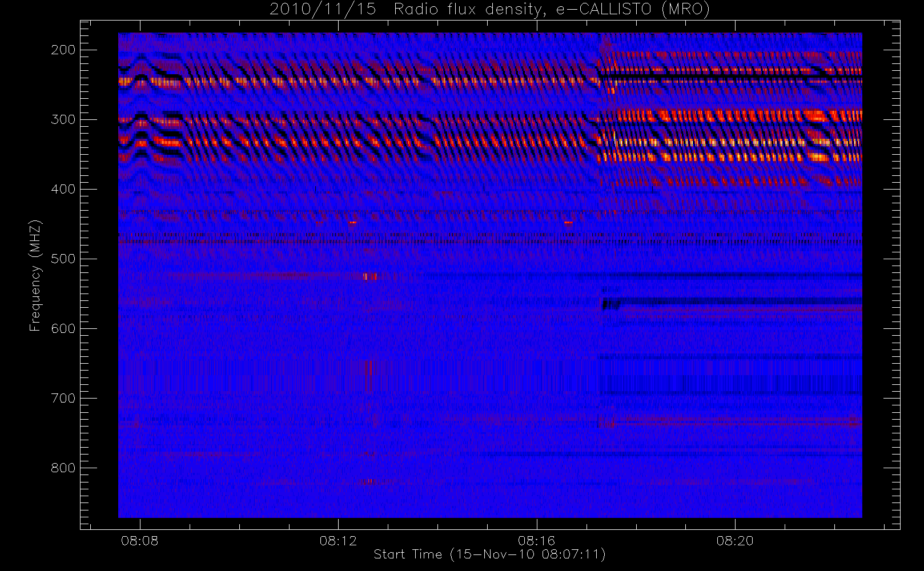The height and width of the screenshot is (571, 924).
Task: Click the 500 frequency tick label
Action: (x=63, y=259)
